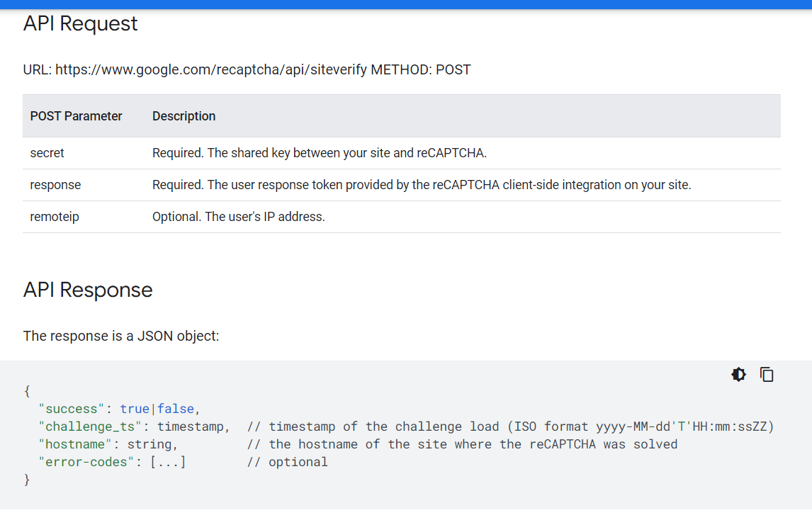This screenshot has width=812, height=520.
Task: Toggle dark code theme icon
Action: [738, 375]
